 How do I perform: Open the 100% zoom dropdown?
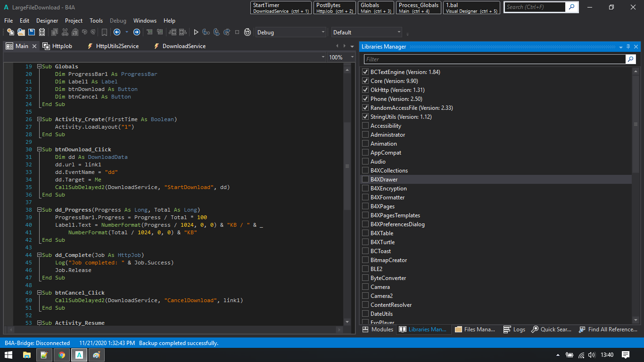coord(341,57)
